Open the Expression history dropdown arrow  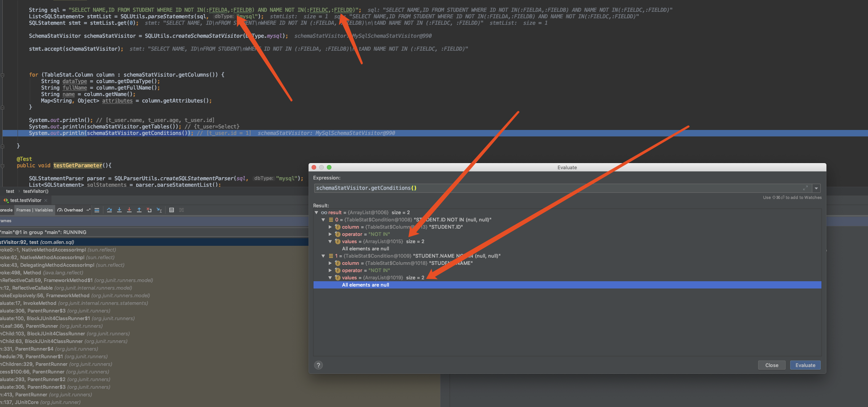tap(817, 188)
